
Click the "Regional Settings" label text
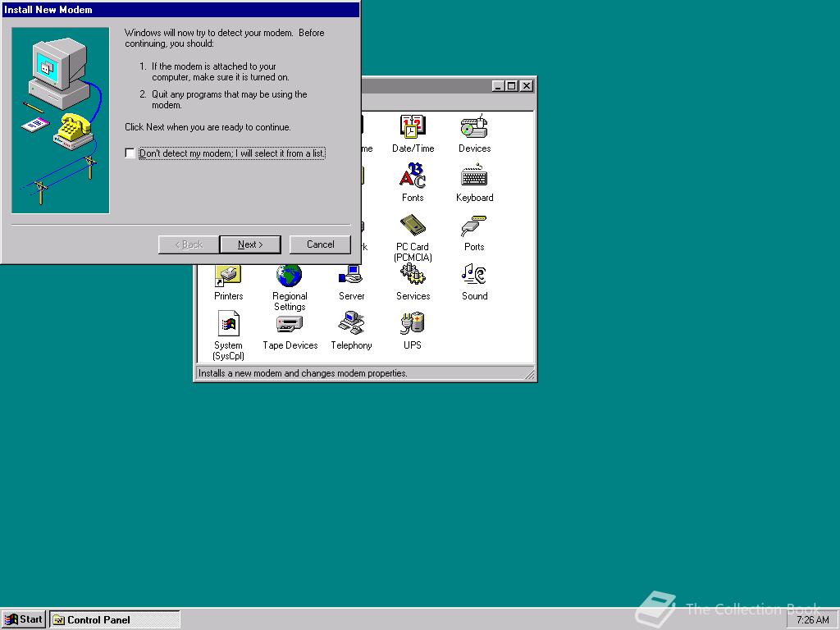[x=290, y=301]
